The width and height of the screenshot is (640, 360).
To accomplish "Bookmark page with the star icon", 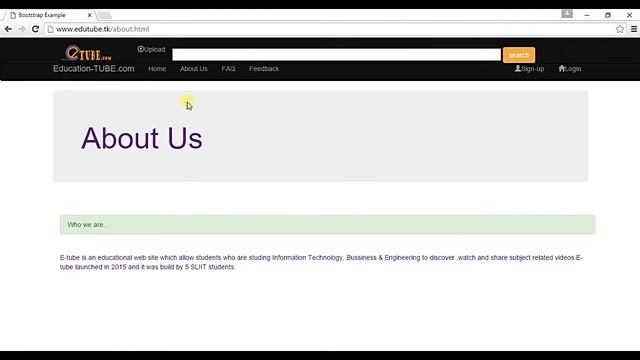I will [620, 29].
